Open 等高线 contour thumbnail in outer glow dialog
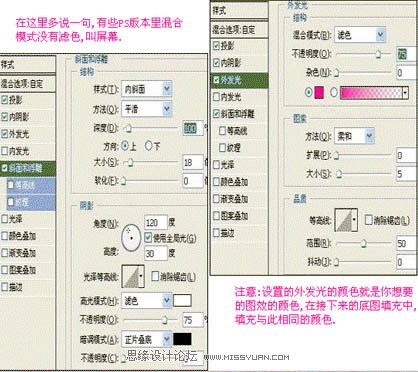Screen dimensions: 418x372 (344, 220)
